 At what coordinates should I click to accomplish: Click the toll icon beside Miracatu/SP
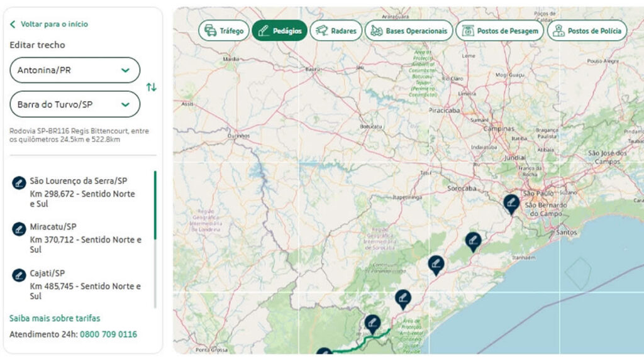[x=18, y=229]
